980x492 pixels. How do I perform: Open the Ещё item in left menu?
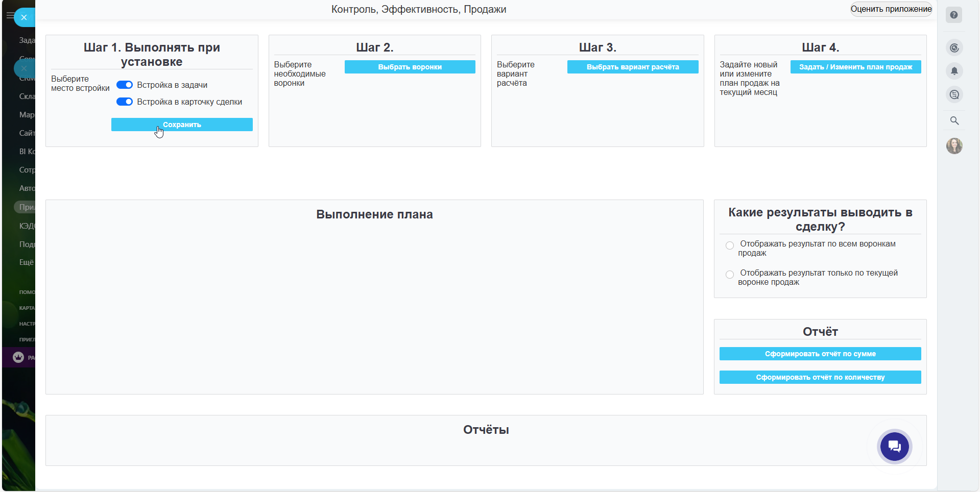pos(27,262)
